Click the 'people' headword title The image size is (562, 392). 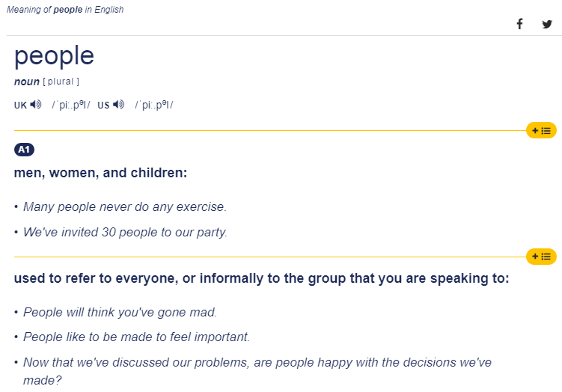pyautogui.click(x=54, y=56)
